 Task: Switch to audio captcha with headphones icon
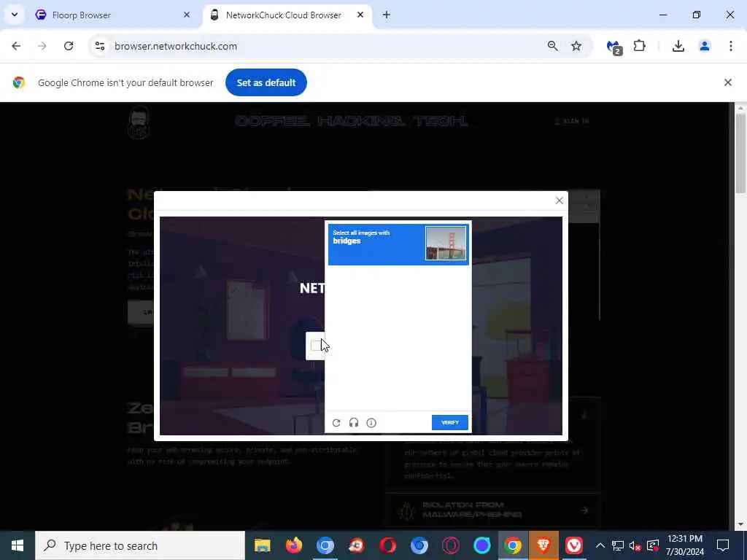354,423
